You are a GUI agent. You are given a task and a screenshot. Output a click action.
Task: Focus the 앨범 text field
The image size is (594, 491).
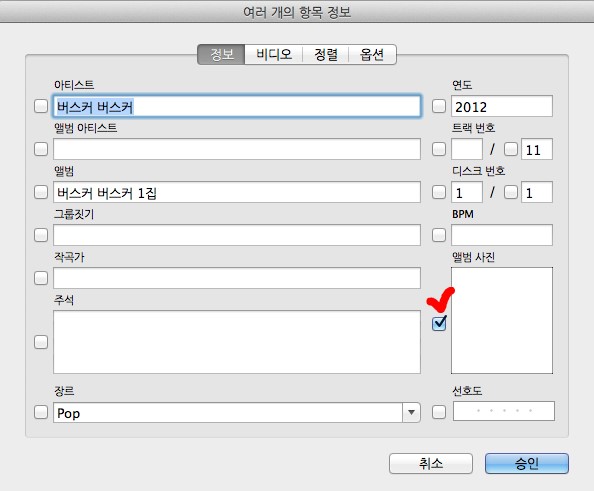[x=237, y=192]
